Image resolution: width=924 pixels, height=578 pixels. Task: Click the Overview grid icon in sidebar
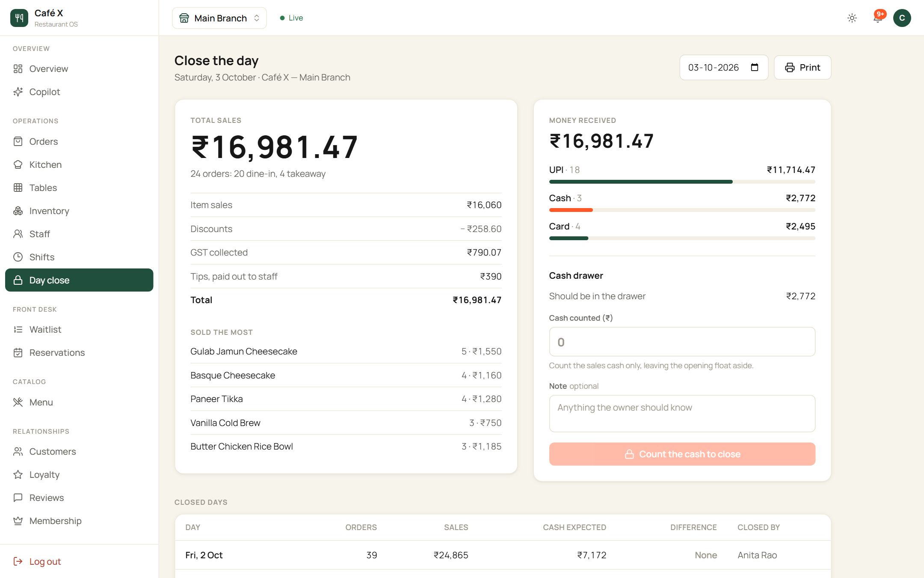[x=18, y=69]
